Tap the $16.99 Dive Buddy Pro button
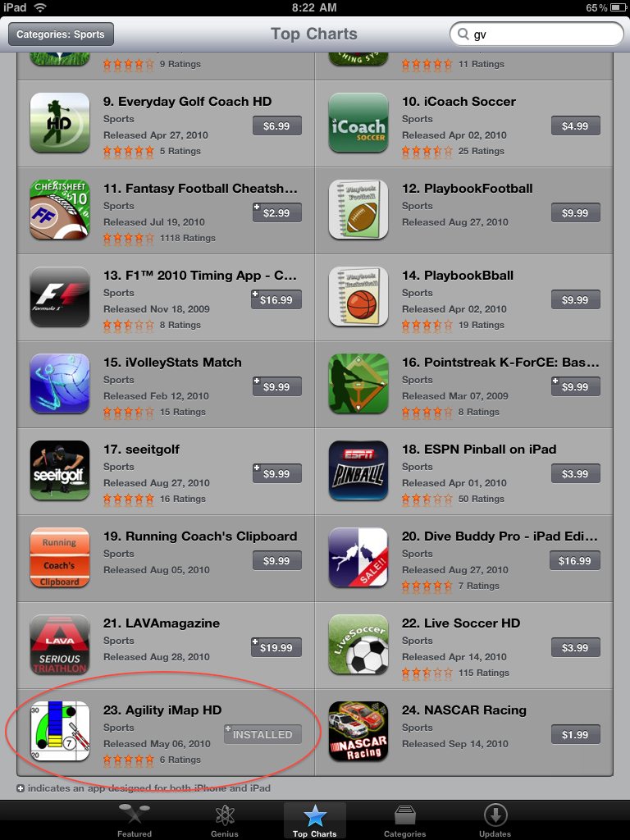Image resolution: width=630 pixels, height=840 pixels. (x=575, y=561)
